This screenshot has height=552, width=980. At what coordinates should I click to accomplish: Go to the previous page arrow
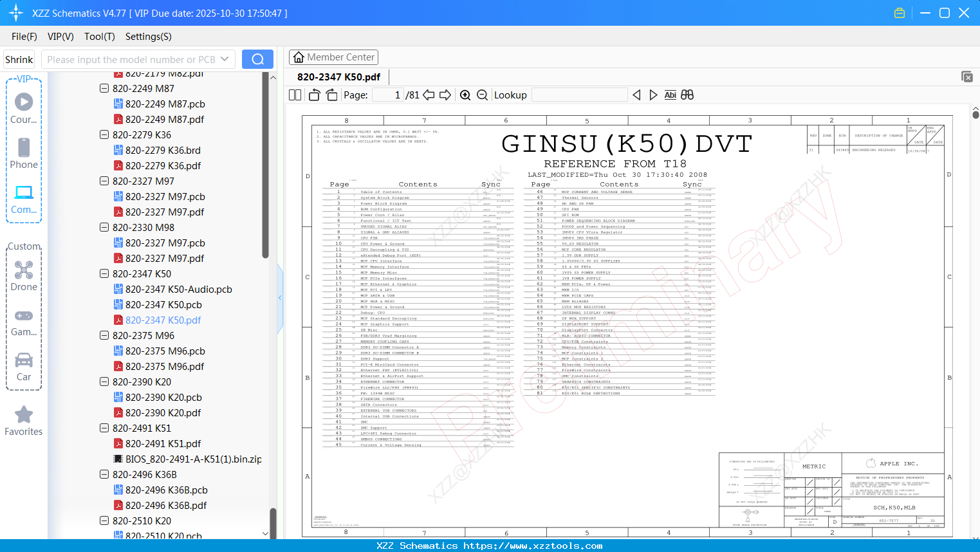[x=429, y=95]
